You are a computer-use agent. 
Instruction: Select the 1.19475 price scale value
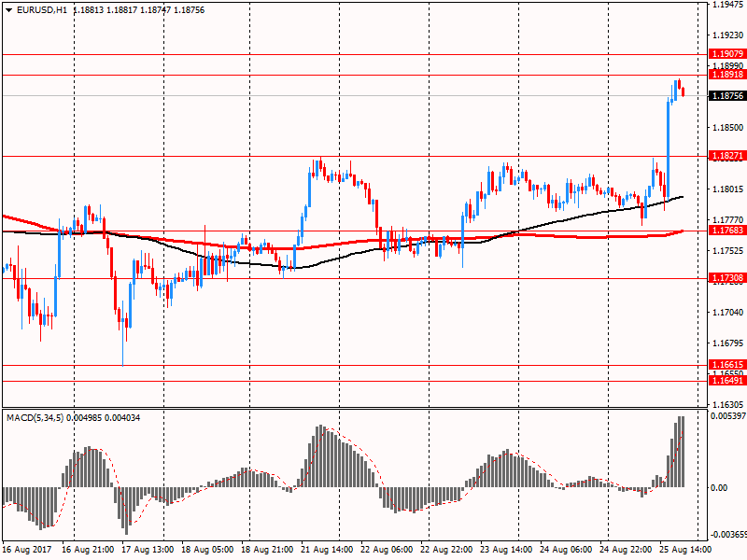coord(728,5)
